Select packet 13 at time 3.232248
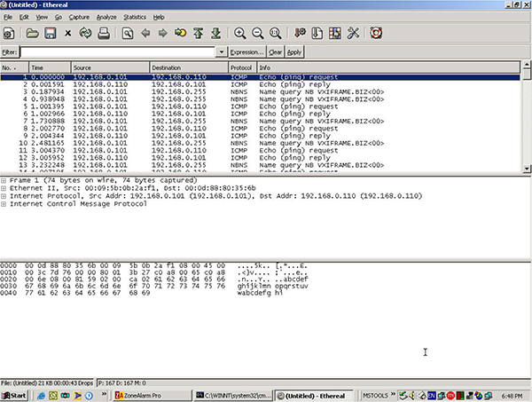Image resolution: width=532 pixels, height=402 pixels. pos(260,165)
